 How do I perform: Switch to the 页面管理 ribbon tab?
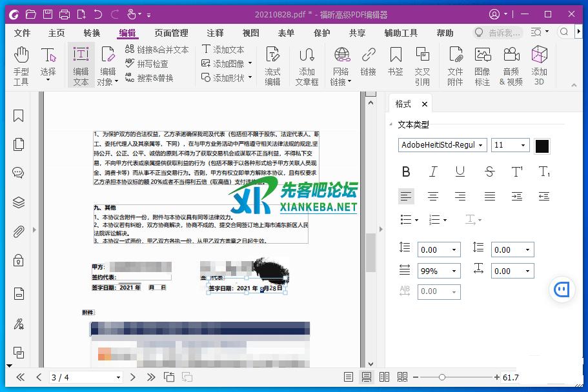[x=171, y=33]
